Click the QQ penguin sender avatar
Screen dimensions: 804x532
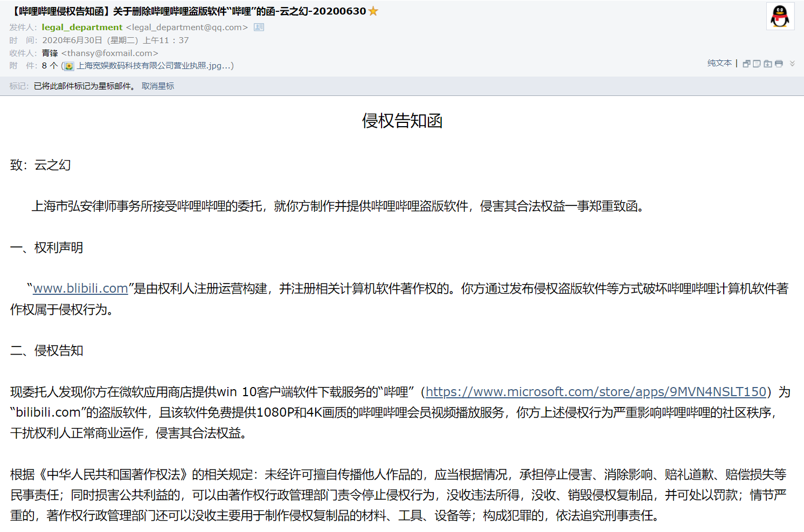780,16
